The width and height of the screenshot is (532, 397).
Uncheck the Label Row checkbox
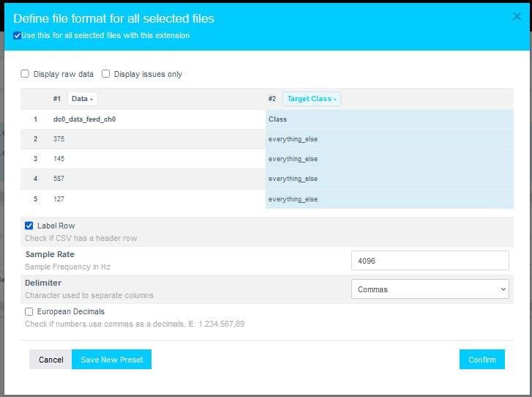point(29,226)
